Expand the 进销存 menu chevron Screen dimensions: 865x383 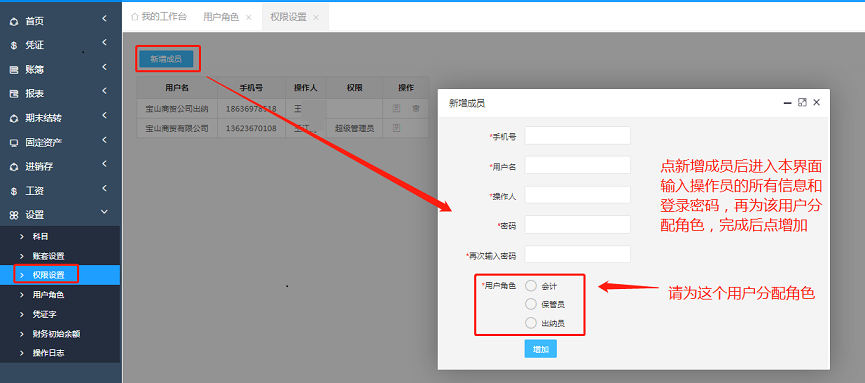[104, 164]
